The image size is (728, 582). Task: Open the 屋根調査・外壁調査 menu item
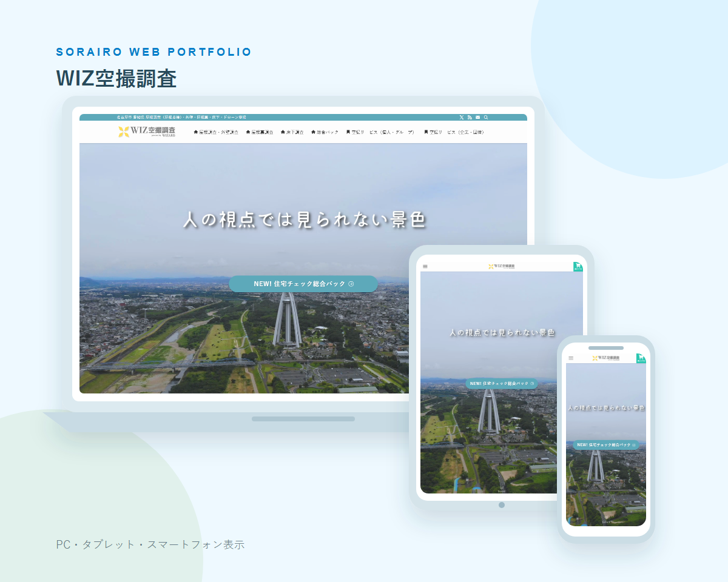[216, 132]
